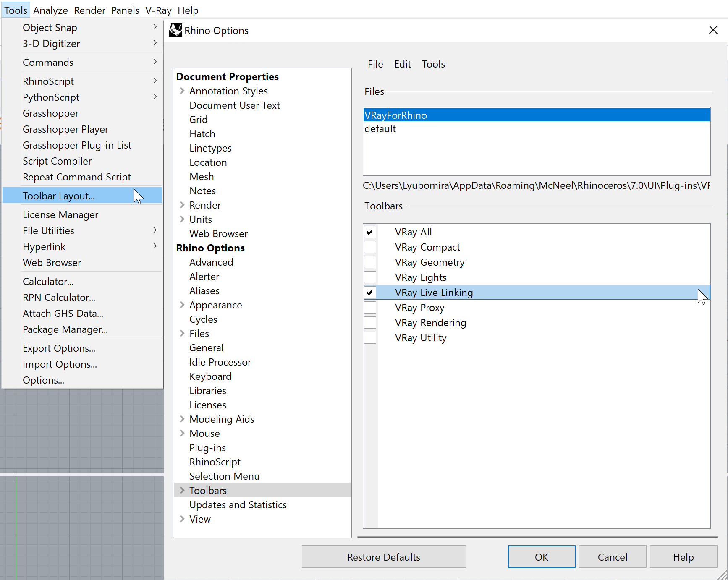
Task: Open the dialog's Edit menu
Action: click(402, 64)
